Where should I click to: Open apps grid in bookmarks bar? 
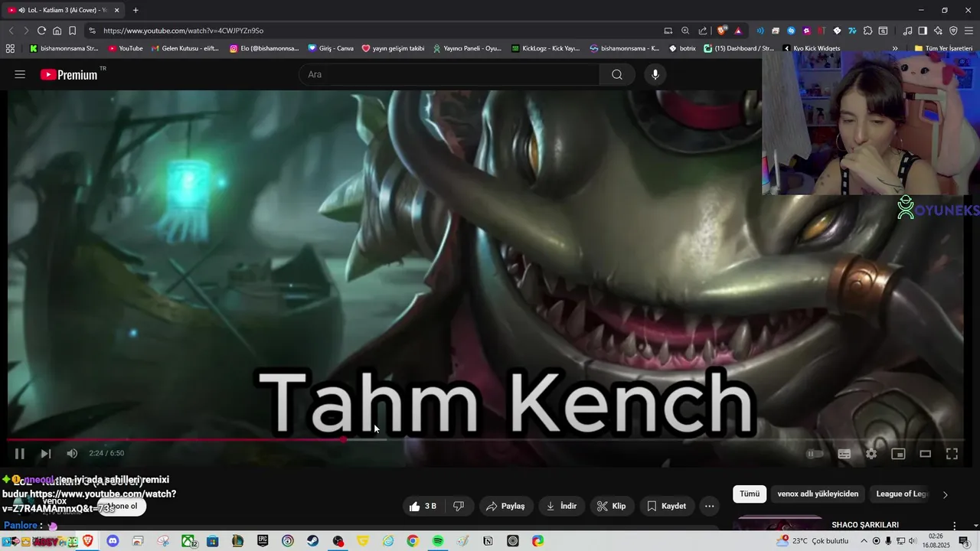[x=10, y=48]
